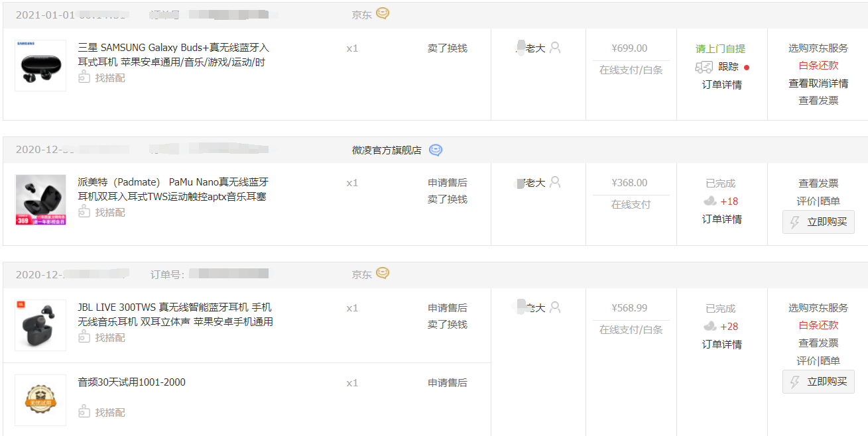Open the 微凌官方旗舰店 store link
The width and height of the screenshot is (868, 436).
tap(387, 150)
